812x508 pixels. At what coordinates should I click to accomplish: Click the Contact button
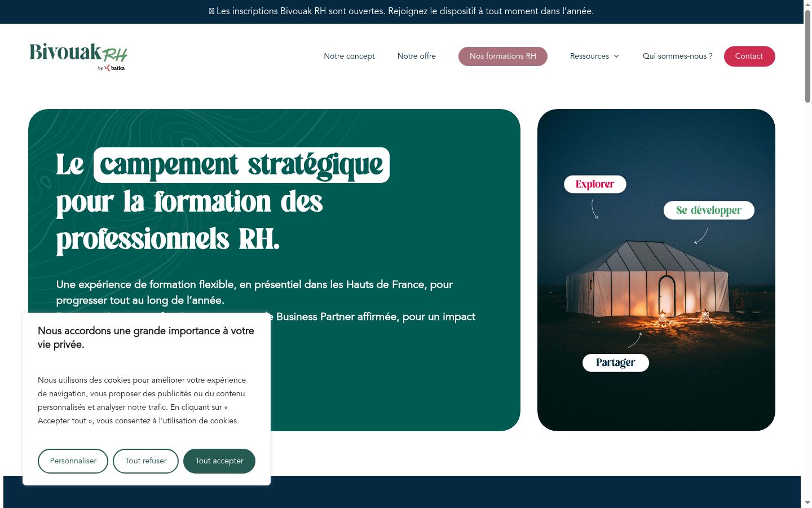[749, 56]
